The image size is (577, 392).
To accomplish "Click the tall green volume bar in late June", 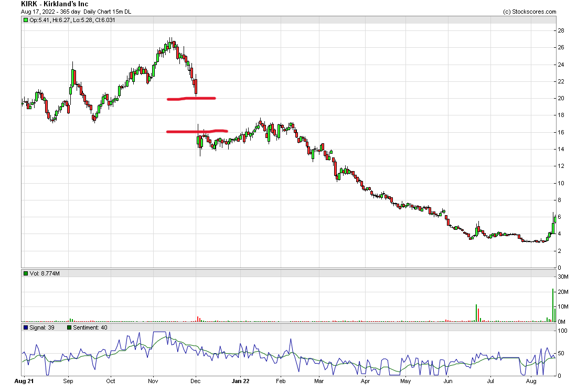I will [x=476, y=313].
